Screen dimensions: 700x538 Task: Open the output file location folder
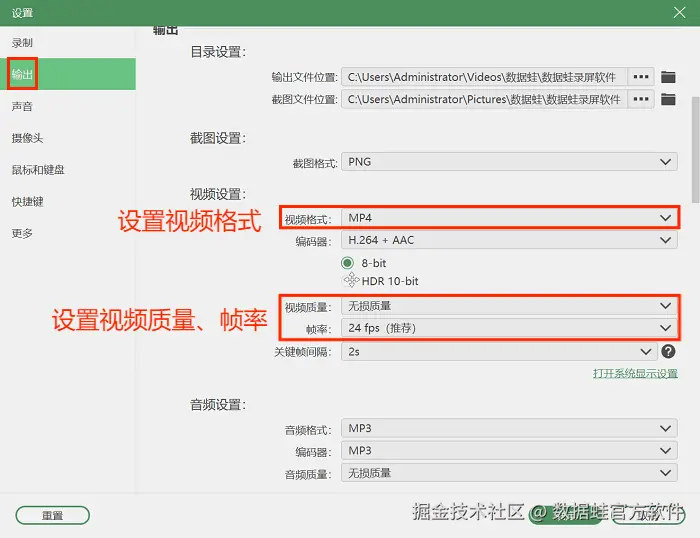tap(668, 77)
